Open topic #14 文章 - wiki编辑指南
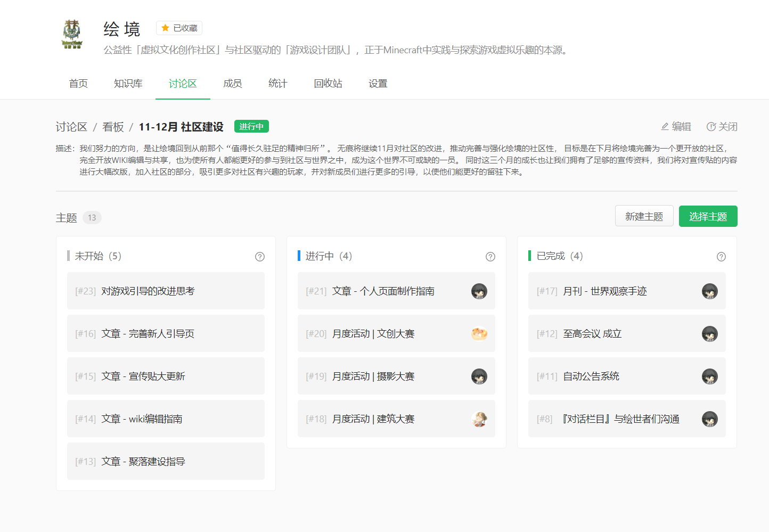 click(166, 419)
